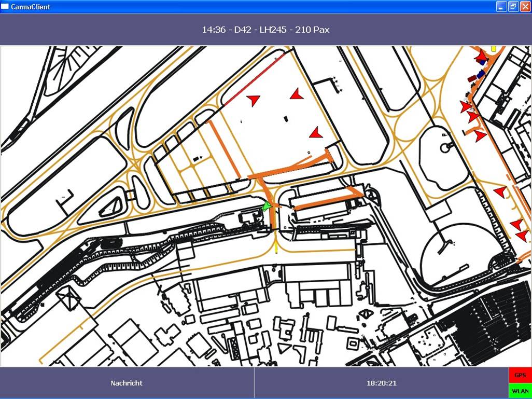Click the LH245 flight info header bar

coord(265,30)
